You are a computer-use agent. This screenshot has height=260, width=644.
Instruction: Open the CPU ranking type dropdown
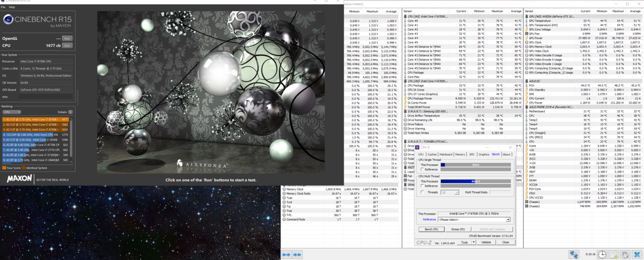[12, 112]
